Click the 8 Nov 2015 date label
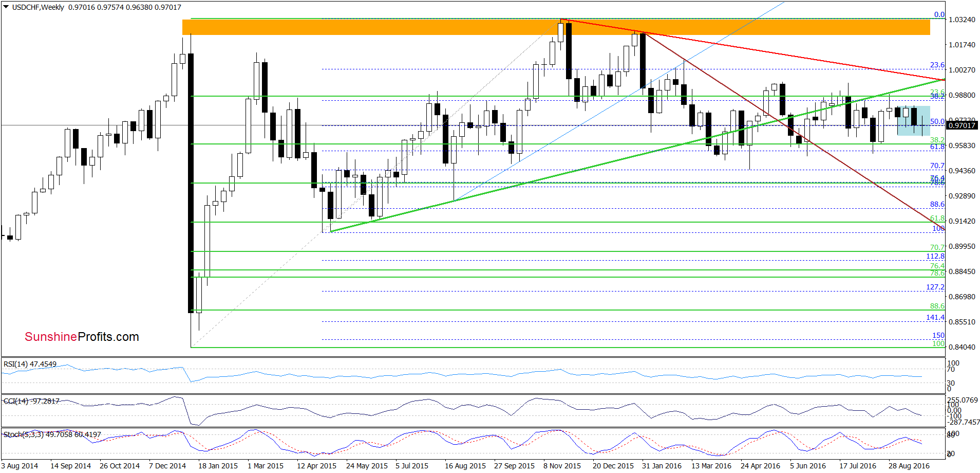This screenshot has width=980, height=473. click(562, 466)
